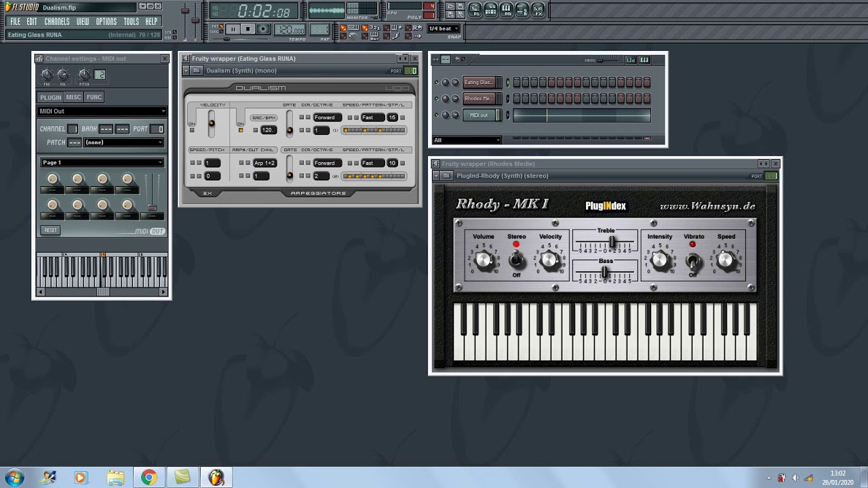The width and height of the screenshot is (868, 488).
Task: Open Chrome from the Windows taskbar
Action: click(149, 477)
